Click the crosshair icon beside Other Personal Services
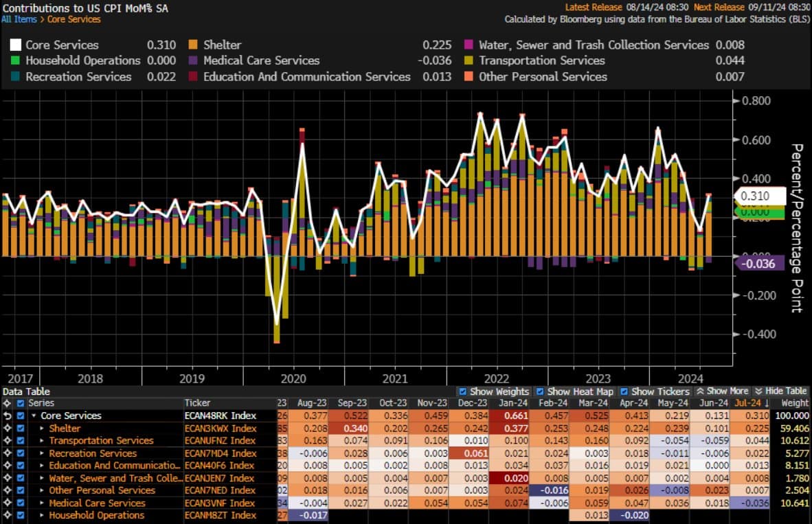The height and width of the screenshot is (524, 812). [8, 490]
